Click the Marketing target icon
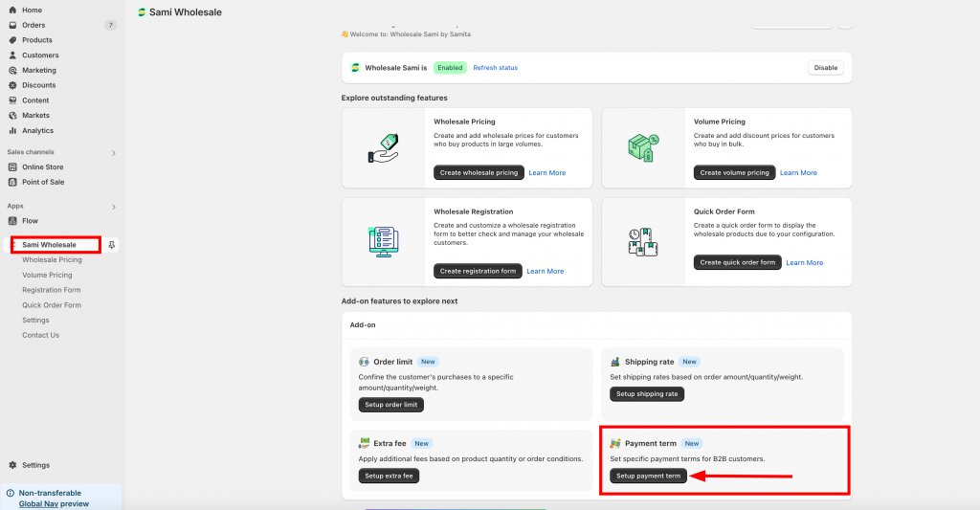Image resolution: width=980 pixels, height=510 pixels. coord(12,70)
